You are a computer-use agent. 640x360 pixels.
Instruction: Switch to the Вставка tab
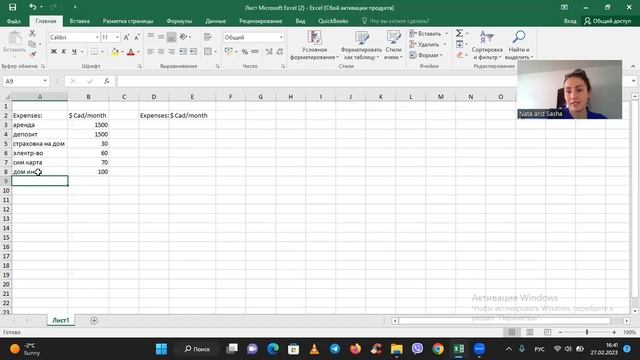79,21
